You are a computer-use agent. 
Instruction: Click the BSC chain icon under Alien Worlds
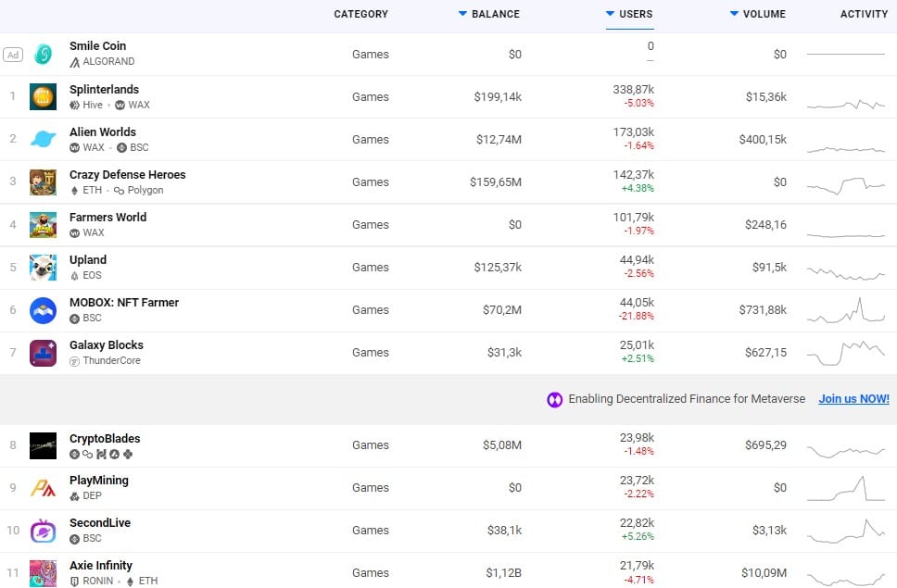(121, 147)
